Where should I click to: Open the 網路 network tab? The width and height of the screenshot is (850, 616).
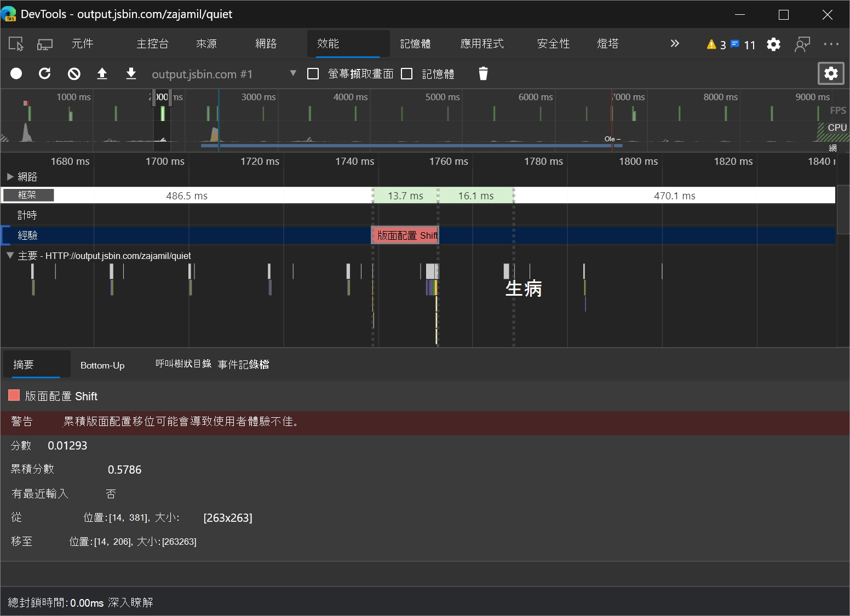[x=266, y=44]
